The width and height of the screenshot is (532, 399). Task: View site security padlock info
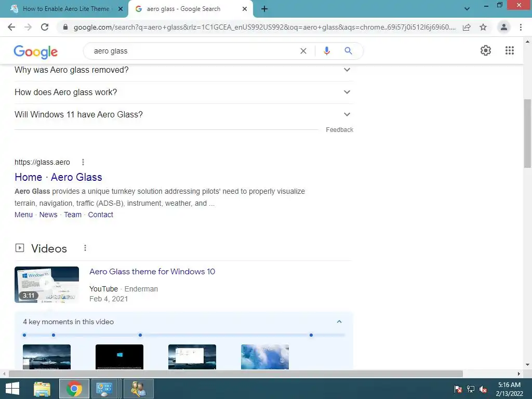pyautogui.click(x=65, y=27)
